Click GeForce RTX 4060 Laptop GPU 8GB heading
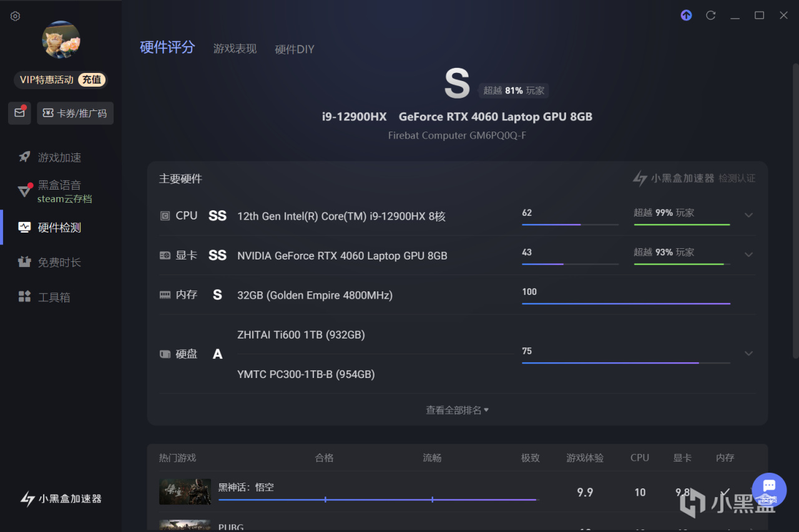The image size is (799, 532). pyautogui.click(x=496, y=117)
